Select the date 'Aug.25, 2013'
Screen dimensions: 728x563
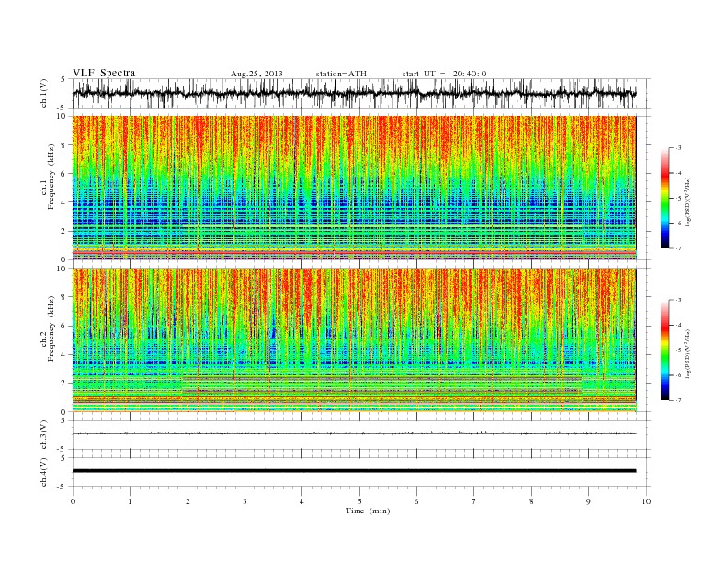256,74
